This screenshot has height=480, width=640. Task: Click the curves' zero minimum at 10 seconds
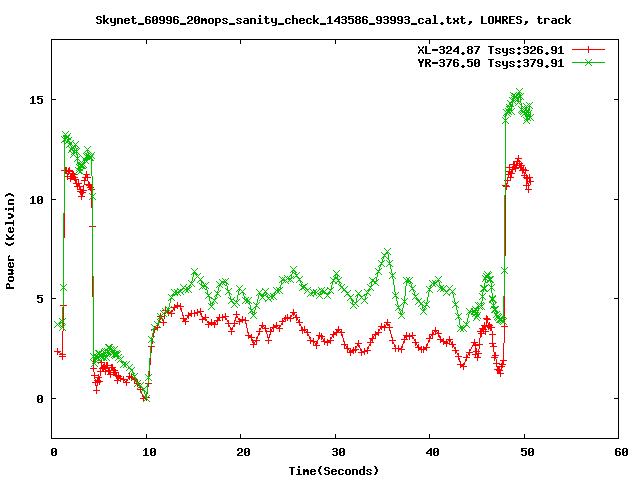(146, 397)
